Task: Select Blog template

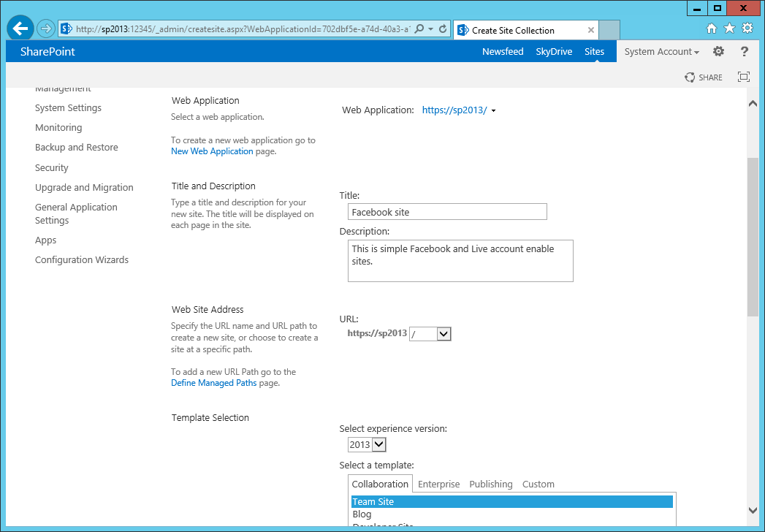Action: point(511,514)
